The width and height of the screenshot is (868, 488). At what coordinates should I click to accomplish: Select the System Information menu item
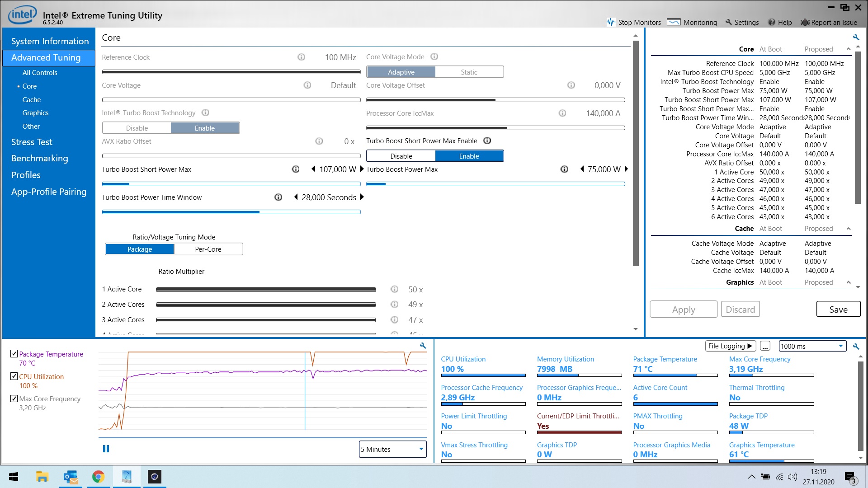coord(49,41)
